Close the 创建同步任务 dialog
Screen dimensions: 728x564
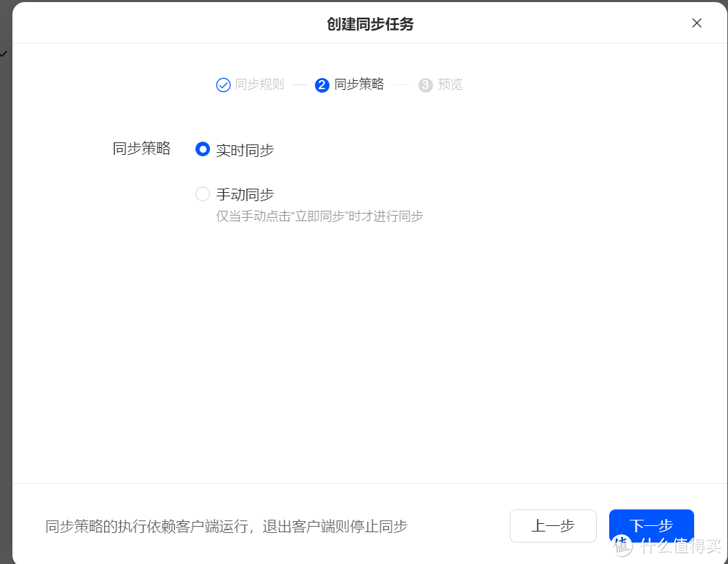coord(697,23)
